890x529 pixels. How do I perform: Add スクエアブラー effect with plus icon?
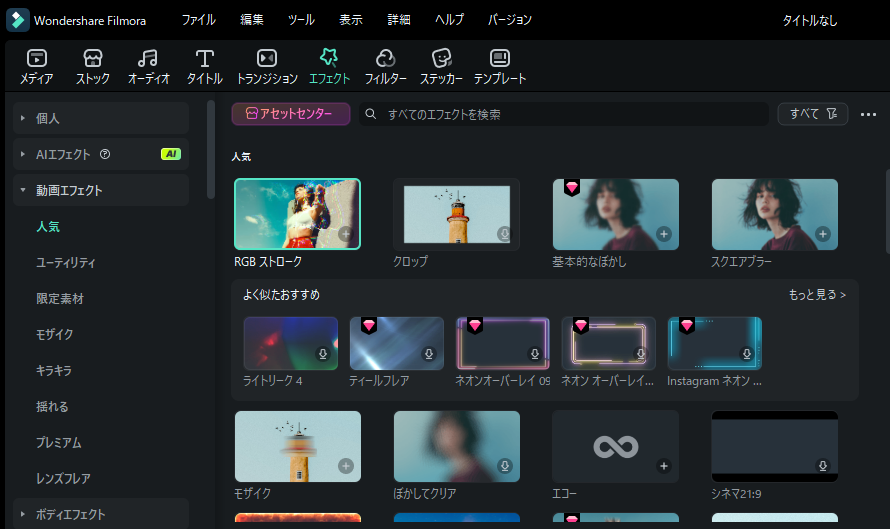tap(822, 234)
